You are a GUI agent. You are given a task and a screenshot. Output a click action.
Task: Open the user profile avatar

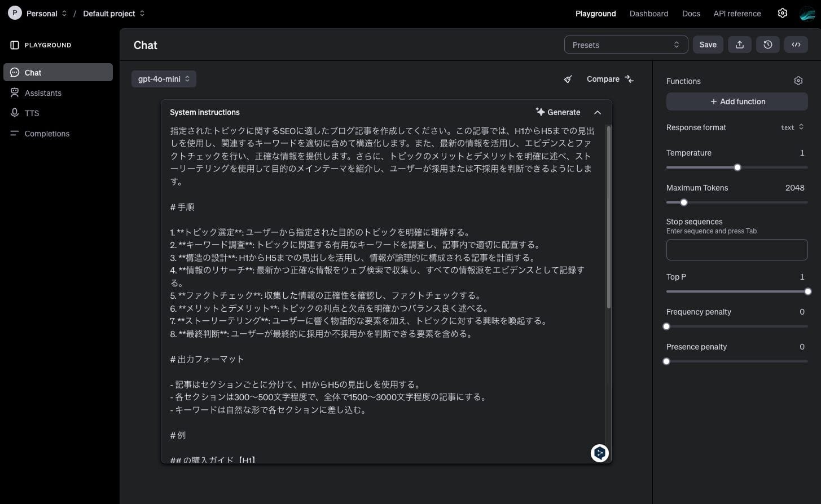click(807, 14)
